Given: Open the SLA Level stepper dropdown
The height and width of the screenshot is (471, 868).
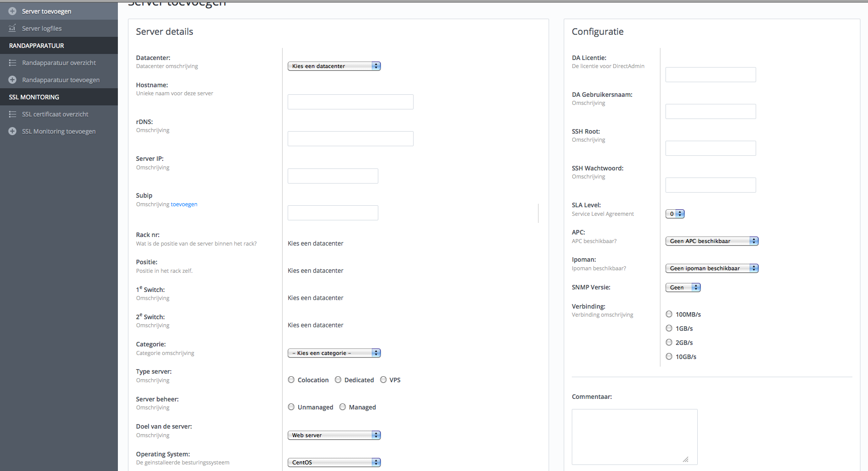Looking at the screenshot, I should (675, 214).
